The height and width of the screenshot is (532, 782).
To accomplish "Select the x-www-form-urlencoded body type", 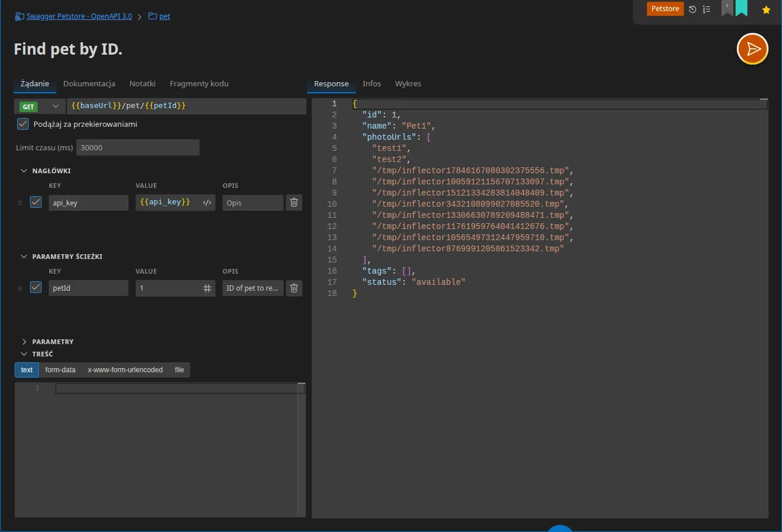I will pos(125,370).
